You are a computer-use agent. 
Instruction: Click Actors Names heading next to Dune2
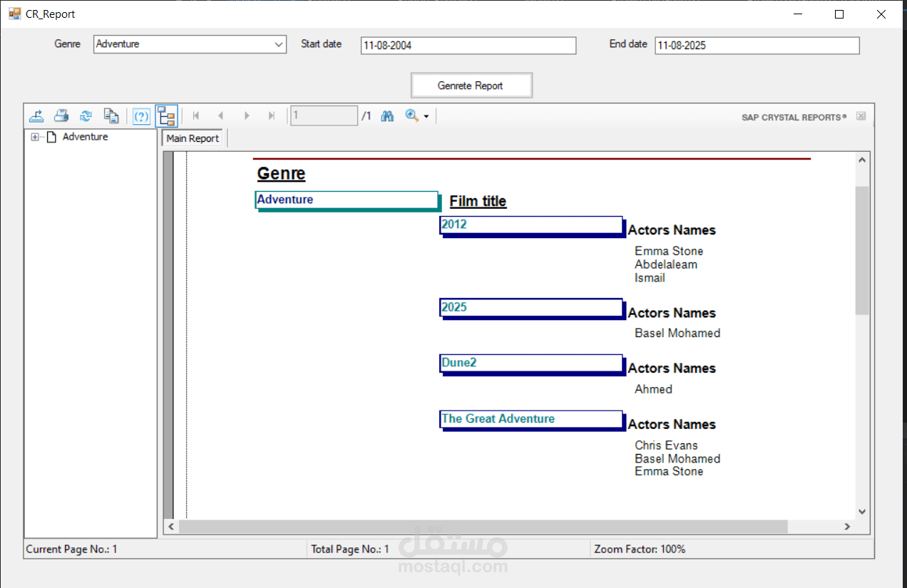(x=672, y=368)
